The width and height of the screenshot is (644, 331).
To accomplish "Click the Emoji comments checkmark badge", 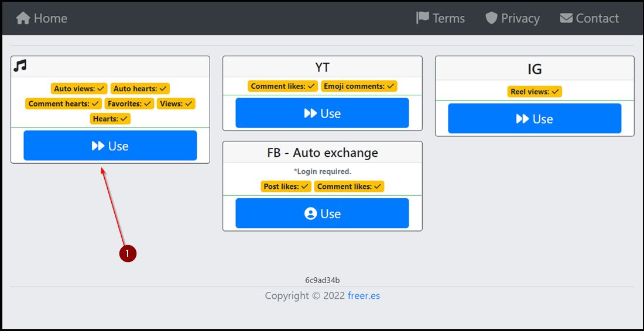I will [x=359, y=86].
